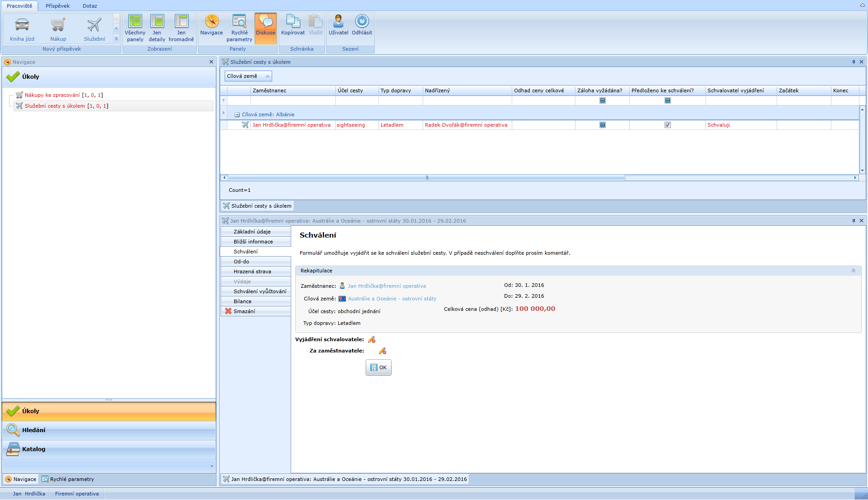Open Austrálie a Oceánie - ostrovní státy link
This screenshot has height=500, width=868.
[392, 299]
